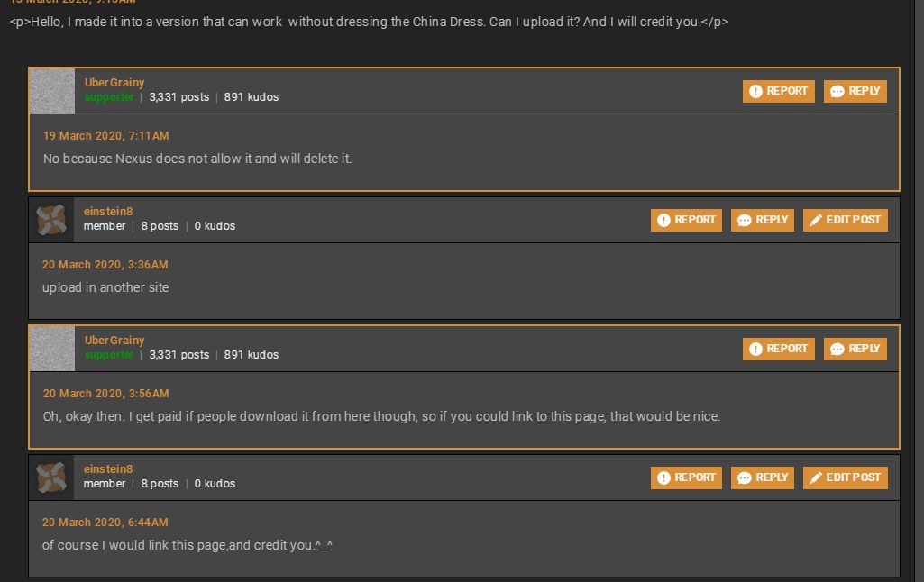
Task: Report einstein8's 'upload in another site' comment
Action: click(687, 220)
